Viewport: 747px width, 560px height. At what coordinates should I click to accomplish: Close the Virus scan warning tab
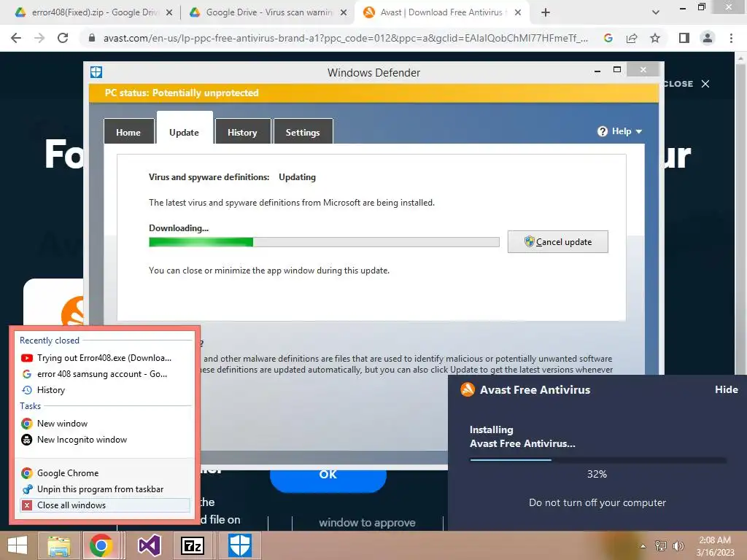point(344,13)
